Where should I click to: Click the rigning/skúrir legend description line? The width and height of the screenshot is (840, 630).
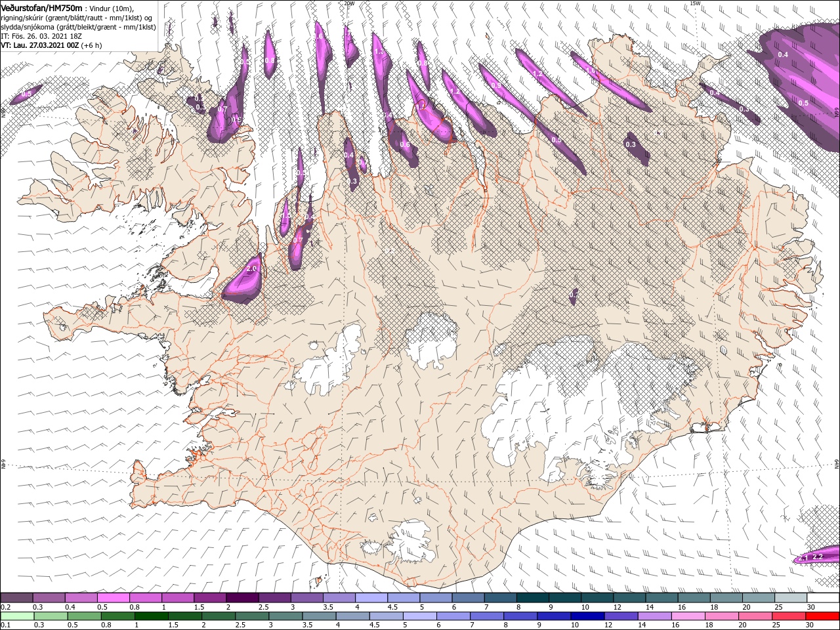[x=77, y=17]
